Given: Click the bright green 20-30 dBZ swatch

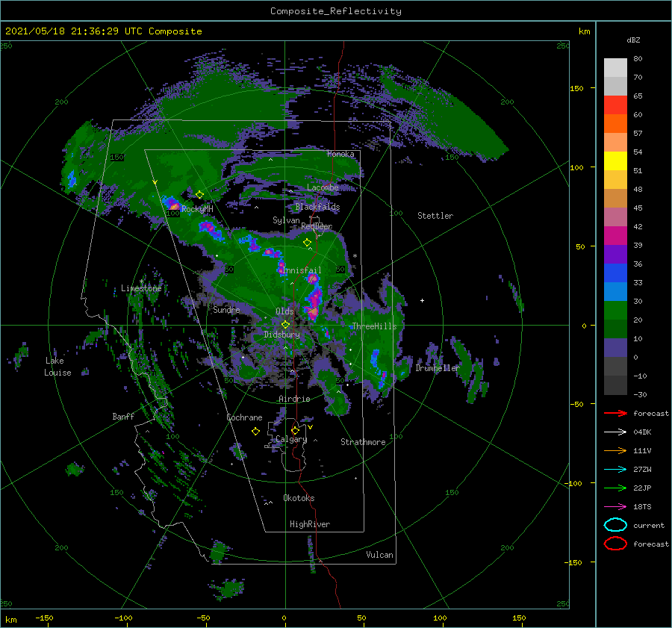Looking at the screenshot, I should [x=615, y=310].
